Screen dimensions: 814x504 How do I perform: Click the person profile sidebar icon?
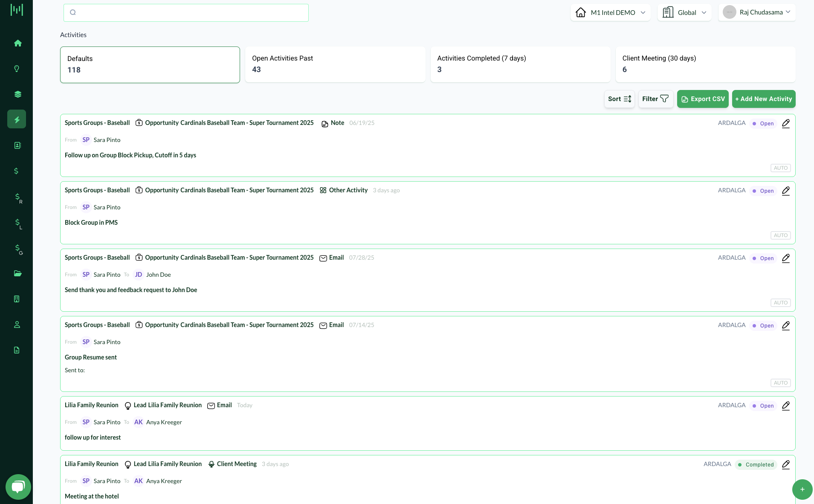[x=17, y=324]
